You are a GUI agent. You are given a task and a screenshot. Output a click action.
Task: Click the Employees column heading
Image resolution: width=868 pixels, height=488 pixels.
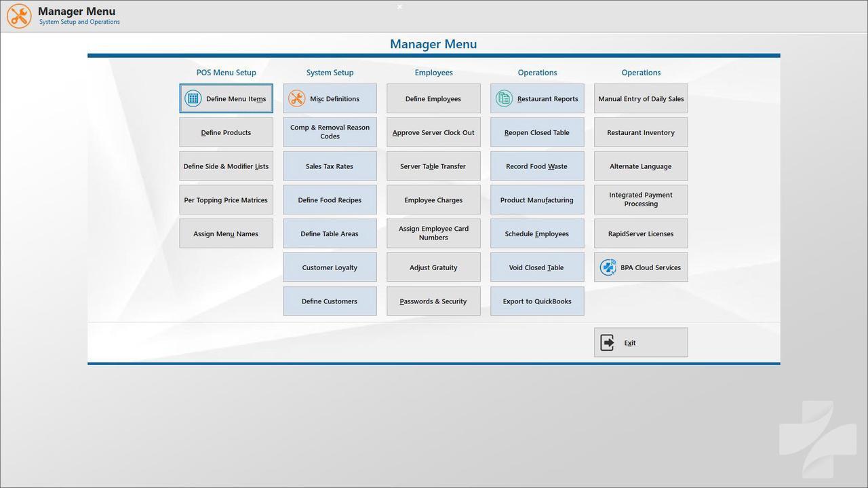tap(434, 73)
